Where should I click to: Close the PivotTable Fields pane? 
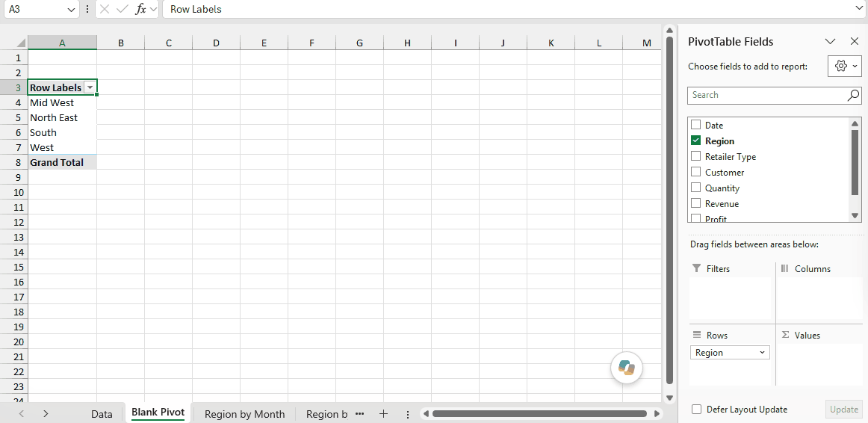(854, 42)
